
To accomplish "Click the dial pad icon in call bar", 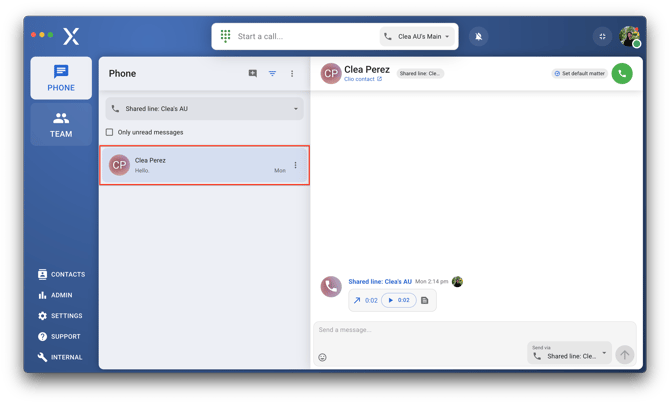I will [225, 36].
